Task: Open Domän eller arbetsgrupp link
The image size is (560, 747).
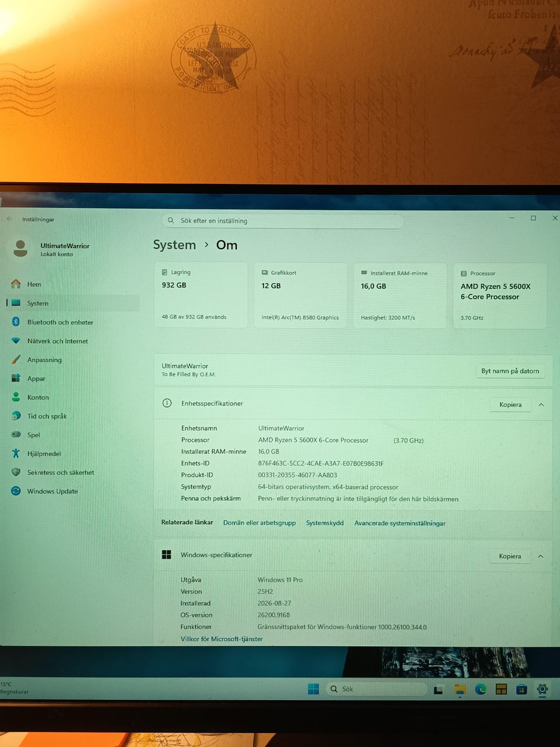Action: click(260, 523)
